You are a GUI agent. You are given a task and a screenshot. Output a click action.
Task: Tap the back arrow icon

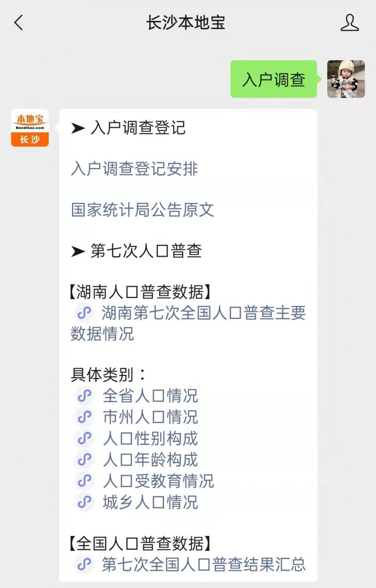click(x=18, y=22)
